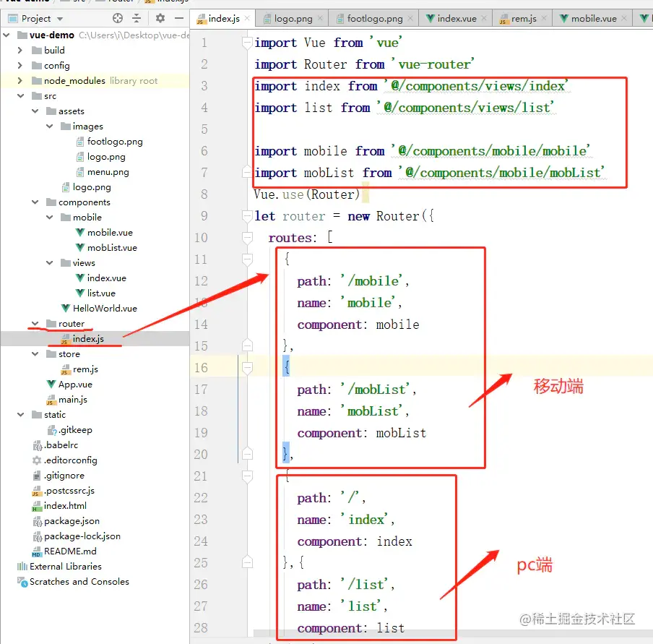
Task: Click External Libraries node
Action: 59,567
